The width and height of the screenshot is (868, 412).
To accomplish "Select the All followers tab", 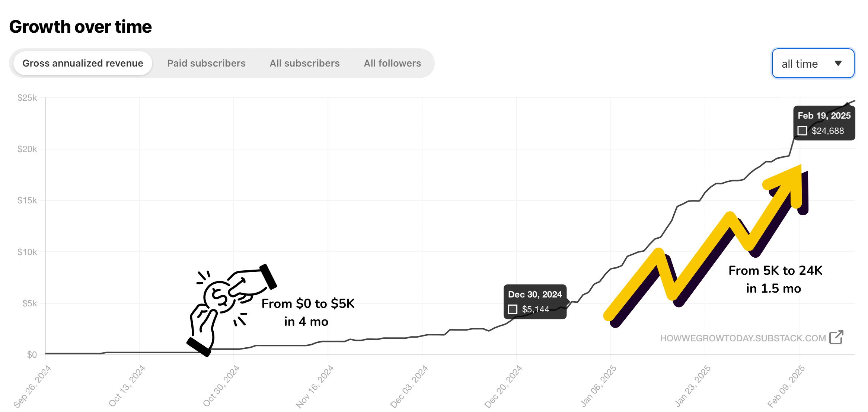I will point(392,63).
